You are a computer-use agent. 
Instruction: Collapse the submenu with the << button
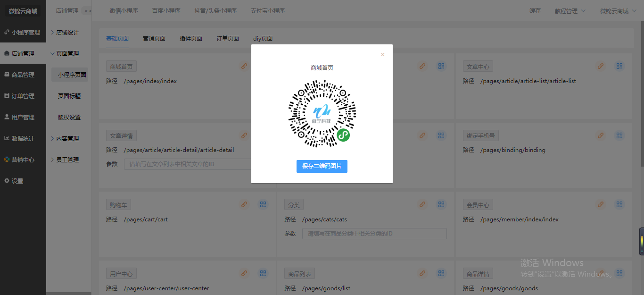(x=88, y=11)
